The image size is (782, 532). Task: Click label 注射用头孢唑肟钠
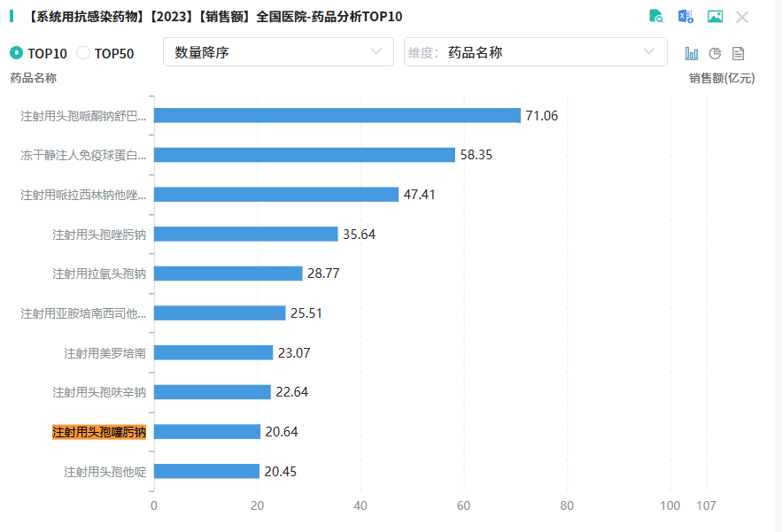pyautogui.click(x=99, y=235)
